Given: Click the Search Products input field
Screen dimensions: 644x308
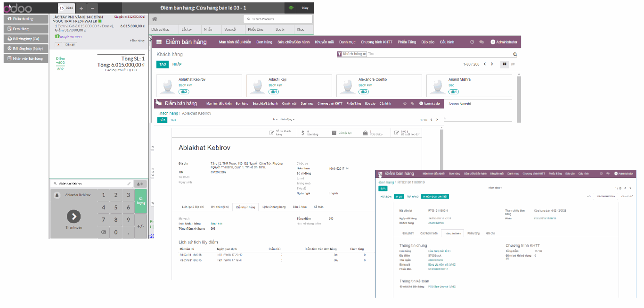Looking at the screenshot, I should pos(278,19).
